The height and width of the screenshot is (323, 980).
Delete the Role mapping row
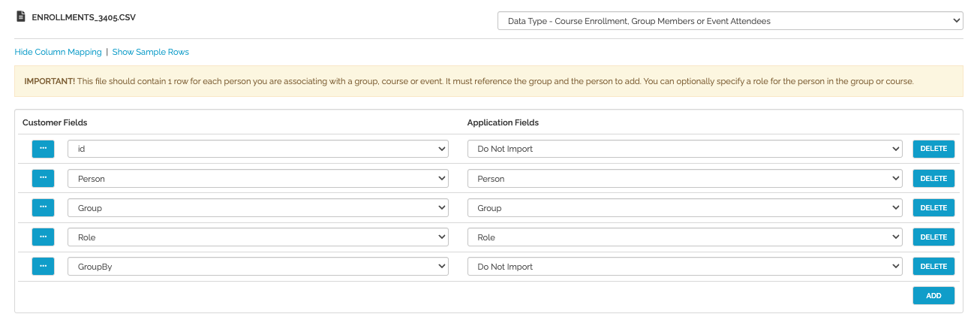pos(933,237)
